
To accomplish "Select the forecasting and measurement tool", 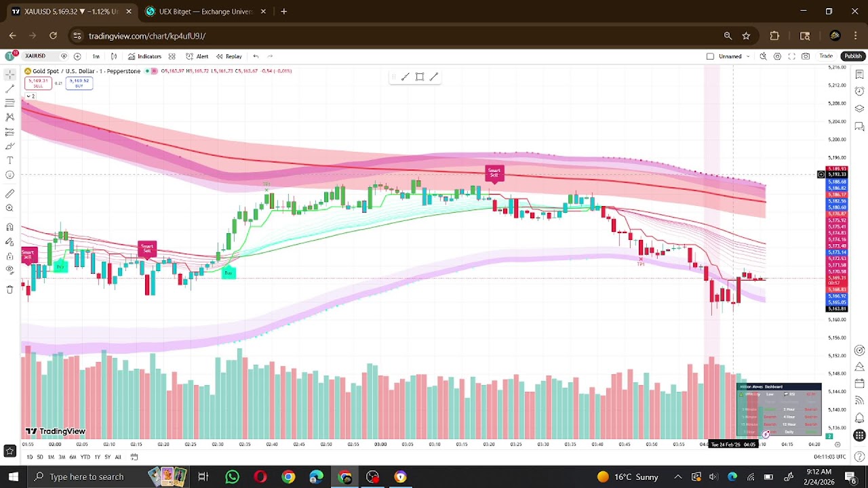I will 9,131.
